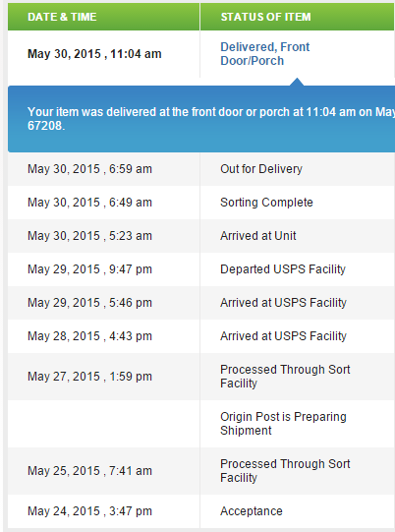Click the STATUS OF ITEM column header
The image size is (395, 532).
click(266, 17)
